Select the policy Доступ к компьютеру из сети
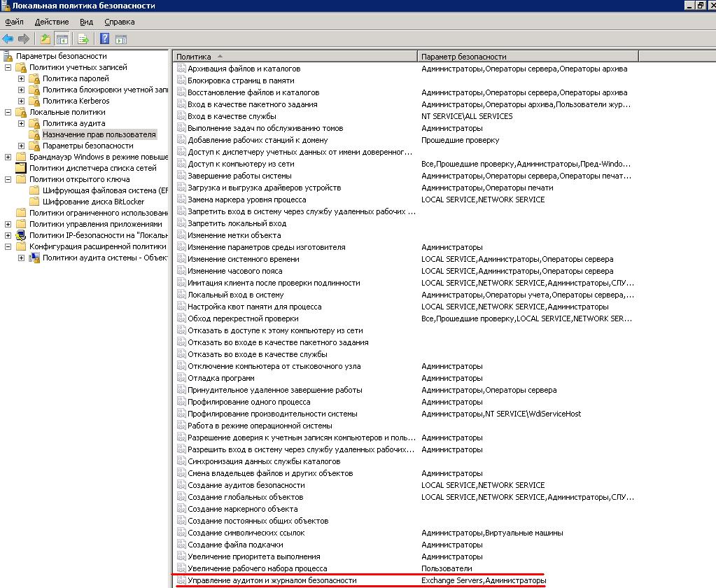The height and width of the screenshot is (588, 716). pyautogui.click(x=241, y=164)
